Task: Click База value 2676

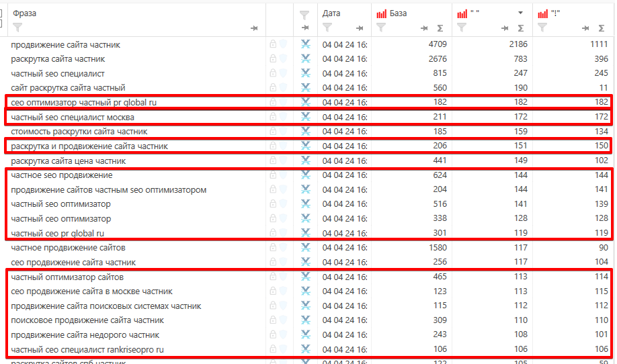Action: click(x=438, y=58)
